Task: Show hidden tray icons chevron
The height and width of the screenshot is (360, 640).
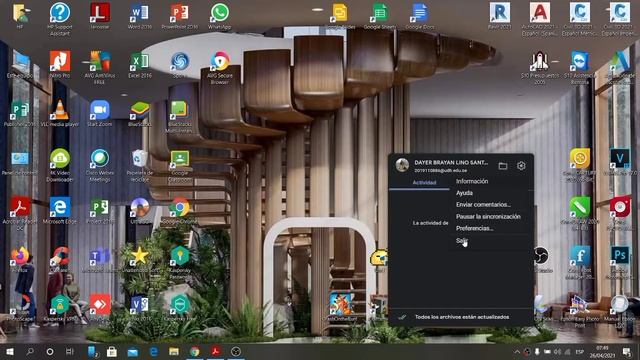Action: [517, 351]
